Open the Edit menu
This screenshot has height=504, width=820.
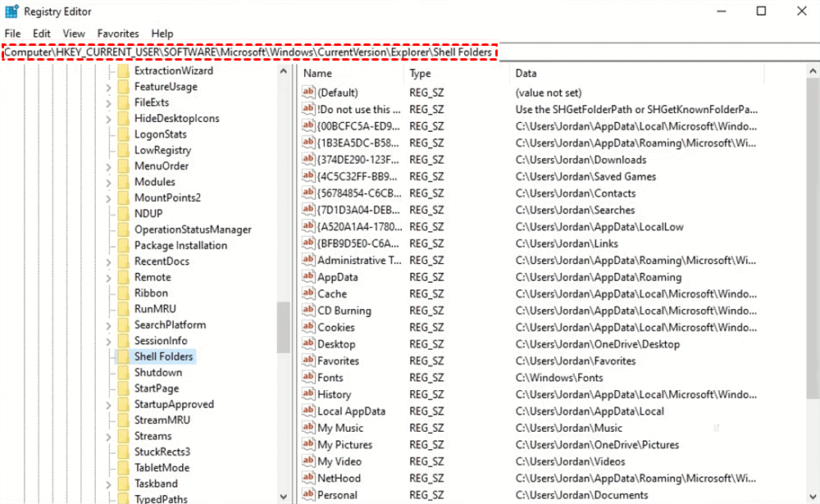click(x=41, y=34)
